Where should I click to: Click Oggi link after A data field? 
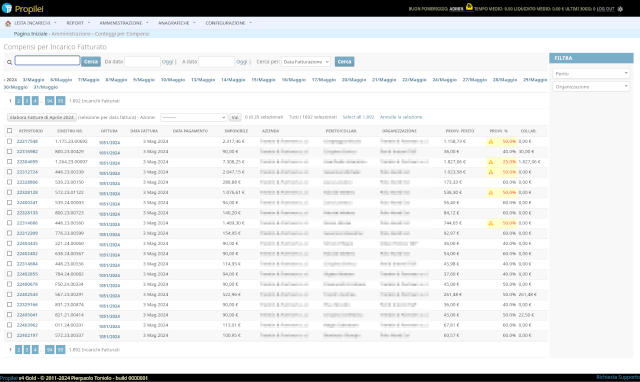point(242,62)
